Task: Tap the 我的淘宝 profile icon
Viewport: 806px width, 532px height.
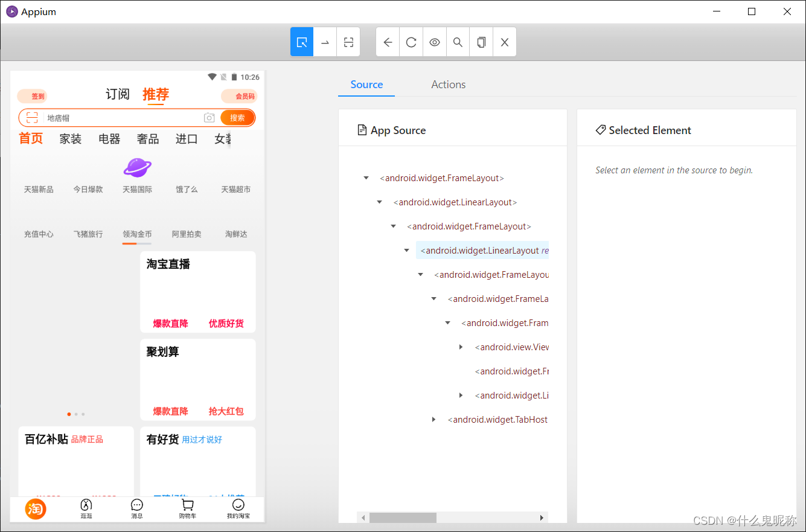Action: 238,509
